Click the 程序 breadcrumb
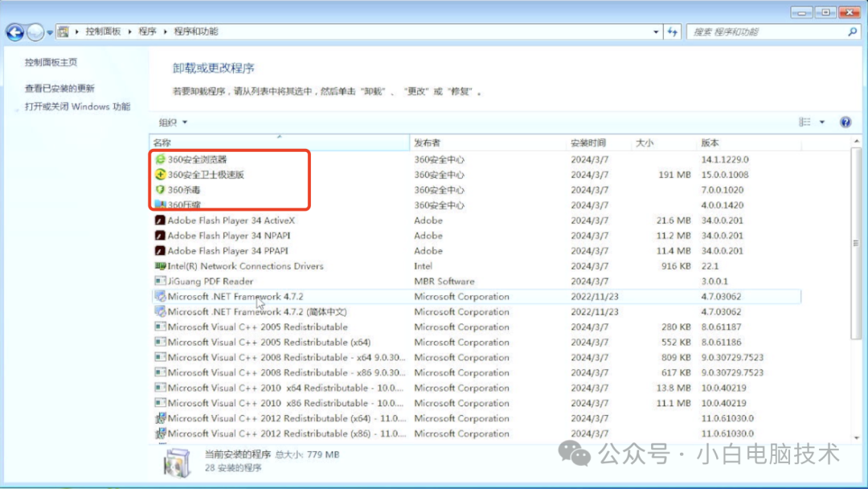 point(147,31)
